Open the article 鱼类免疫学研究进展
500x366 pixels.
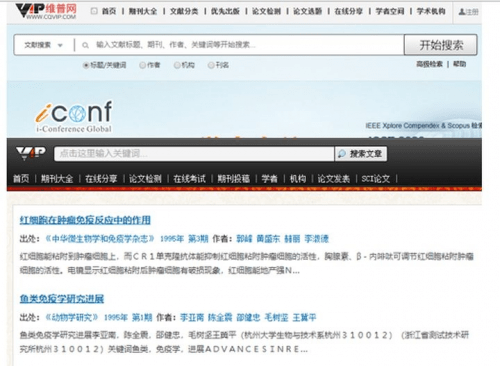pos(62,299)
